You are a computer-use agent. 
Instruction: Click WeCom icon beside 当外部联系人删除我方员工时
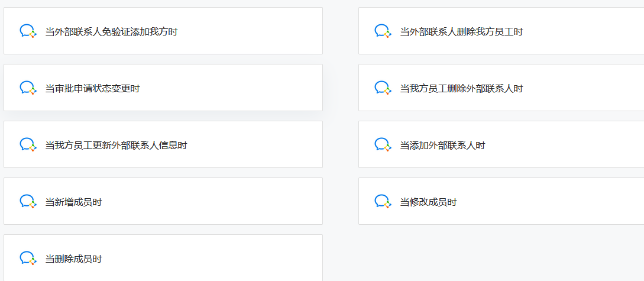pyautogui.click(x=383, y=31)
